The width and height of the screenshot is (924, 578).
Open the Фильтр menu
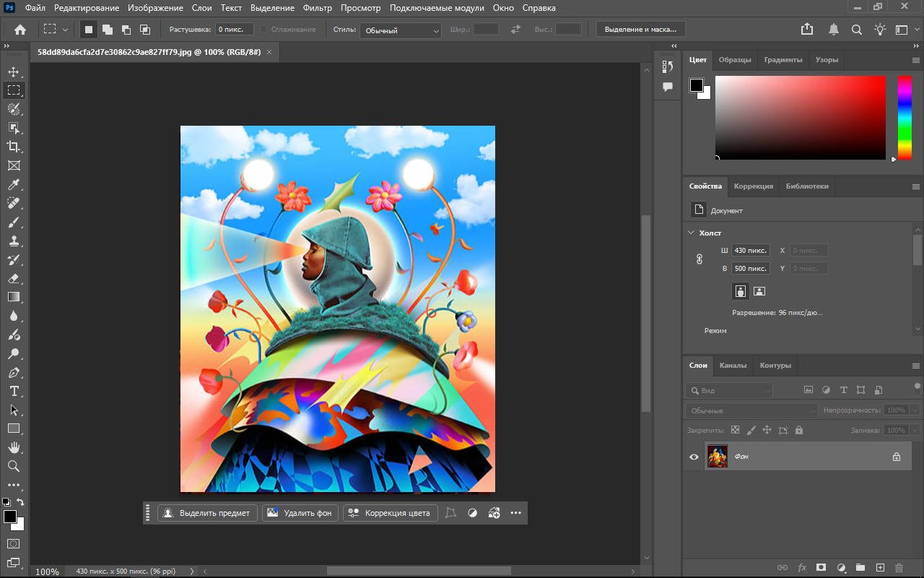point(317,8)
